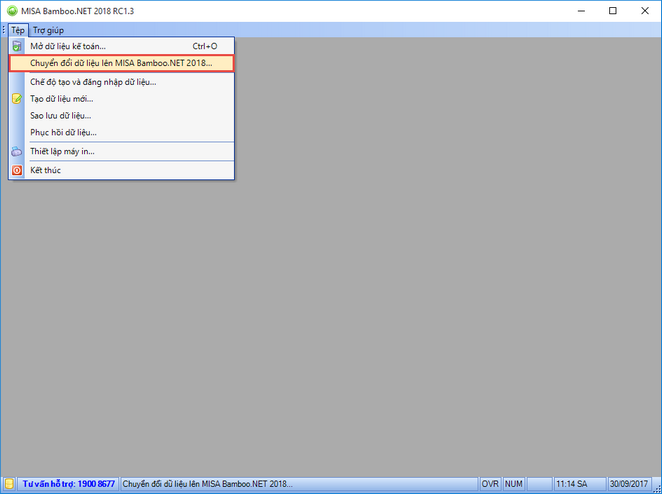Open the Tệp menu
The width and height of the screenshot is (662, 494).
pyautogui.click(x=18, y=30)
